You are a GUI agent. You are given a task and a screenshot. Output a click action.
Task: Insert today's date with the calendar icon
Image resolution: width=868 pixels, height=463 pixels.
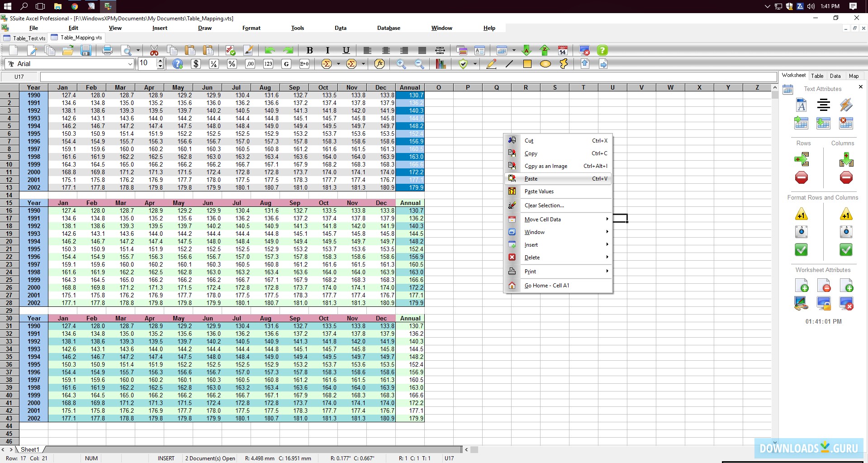563,50
